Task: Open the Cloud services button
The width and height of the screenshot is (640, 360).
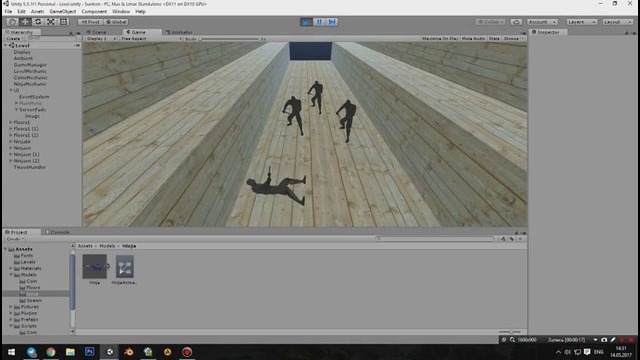Action: (516, 22)
